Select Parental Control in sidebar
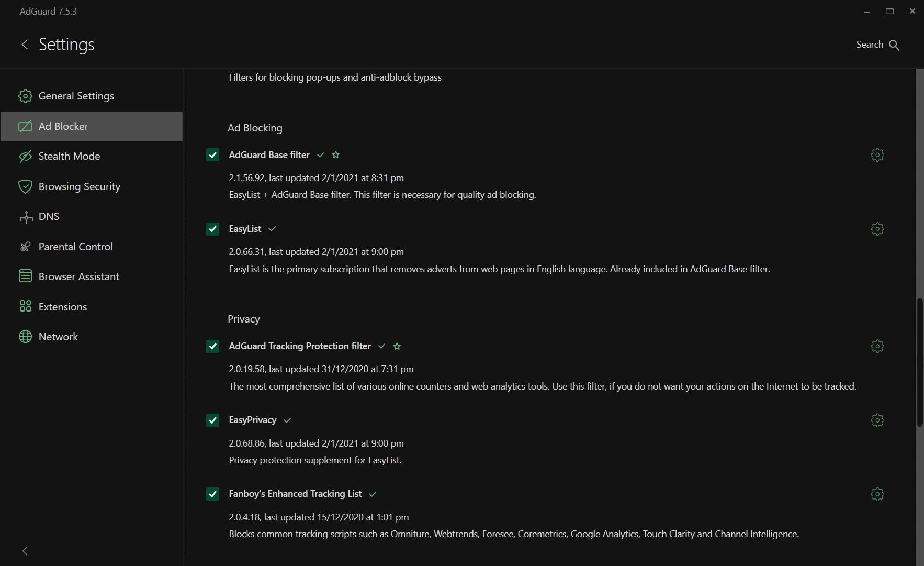Screen dimensions: 924x566 (75, 247)
